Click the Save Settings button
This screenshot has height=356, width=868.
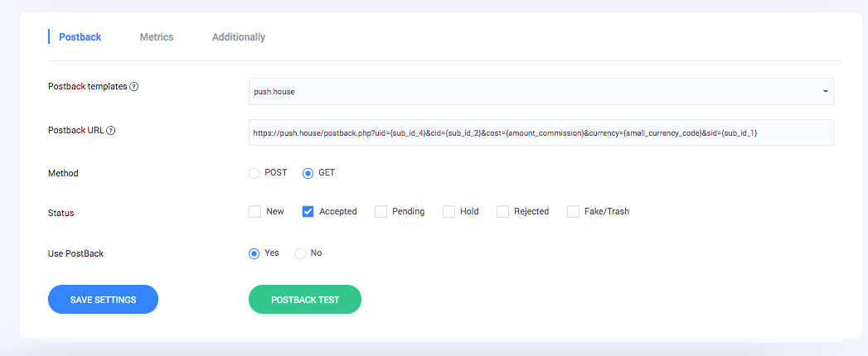click(103, 300)
